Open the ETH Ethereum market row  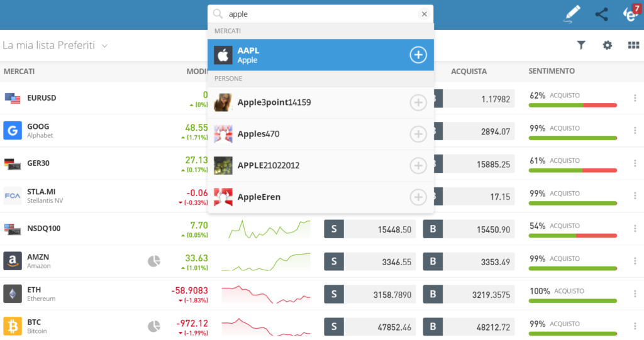point(322,294)
